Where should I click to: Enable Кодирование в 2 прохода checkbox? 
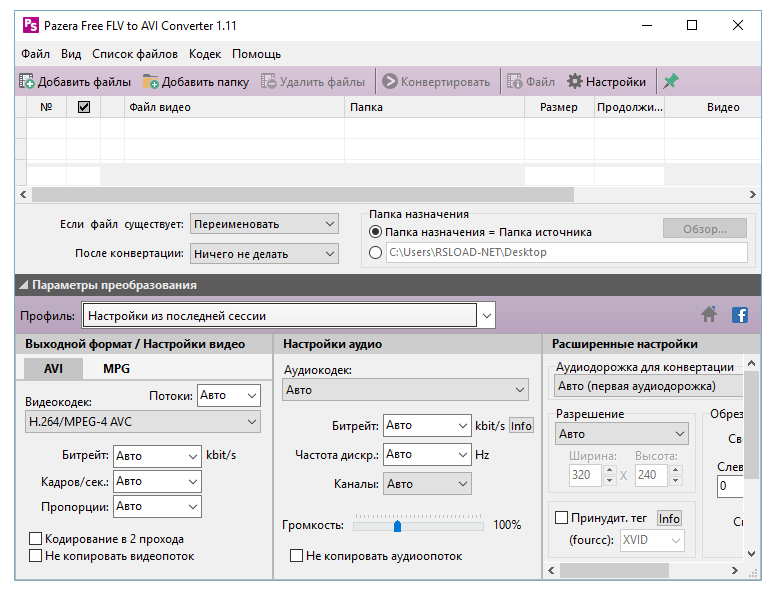tap(36, 539)
